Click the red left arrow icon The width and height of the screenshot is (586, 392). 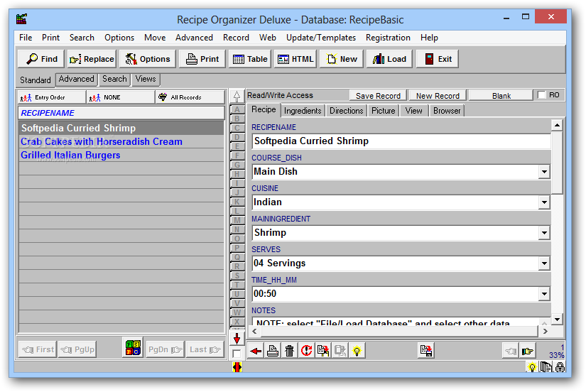pos(256,351)
